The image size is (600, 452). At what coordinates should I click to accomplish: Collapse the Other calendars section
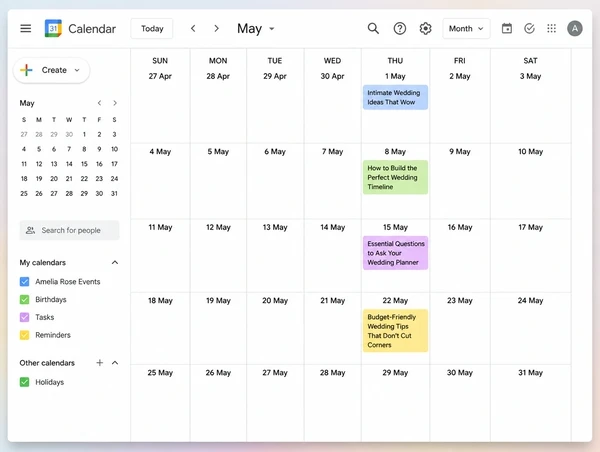point(115,362)
